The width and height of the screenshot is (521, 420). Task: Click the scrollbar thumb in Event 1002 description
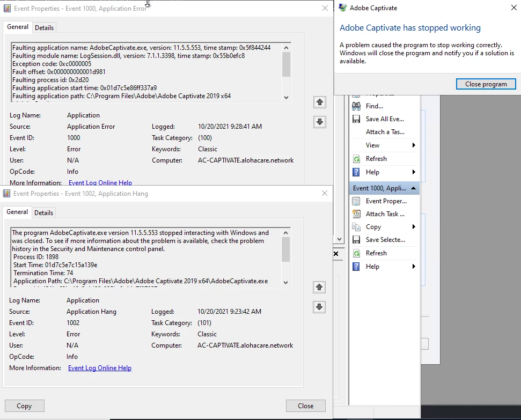pos(285,249)
